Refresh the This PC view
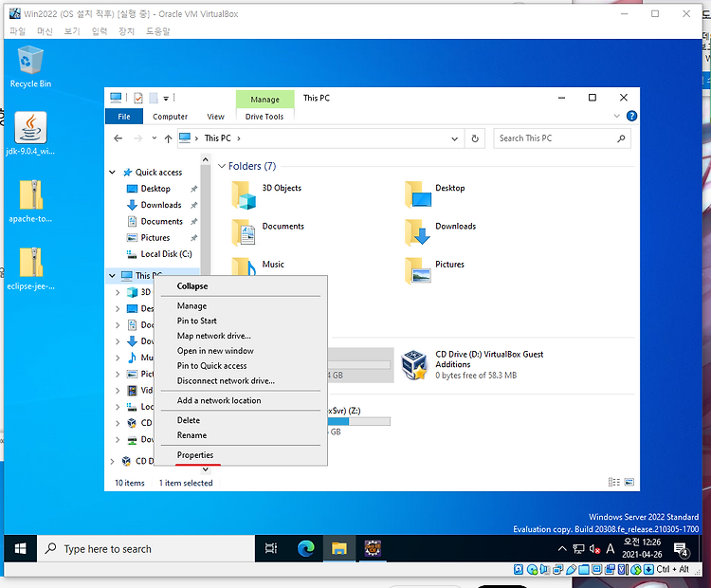The image size is (711, 588). click(475, 138)
